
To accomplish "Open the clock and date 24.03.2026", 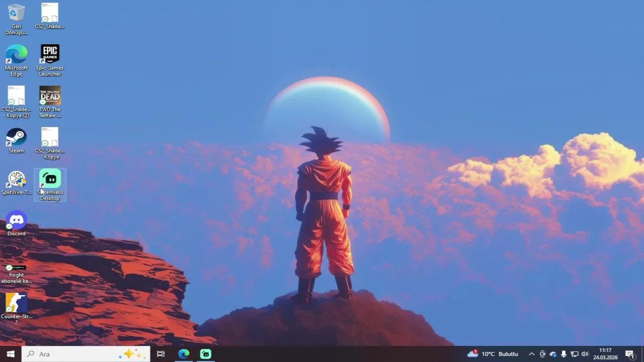I will [x=605, y=354].
